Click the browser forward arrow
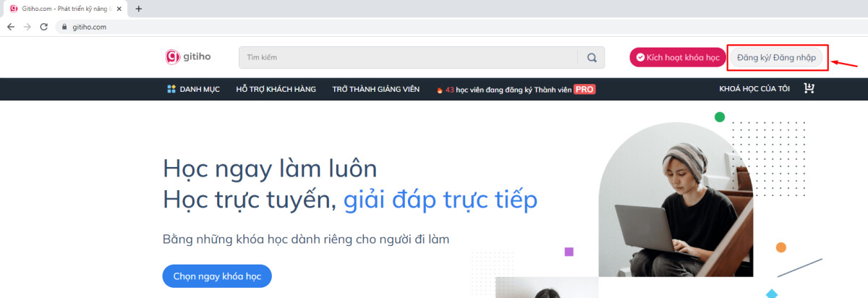The height and width of the screenshot is (298, 868). tap(27, 27)
